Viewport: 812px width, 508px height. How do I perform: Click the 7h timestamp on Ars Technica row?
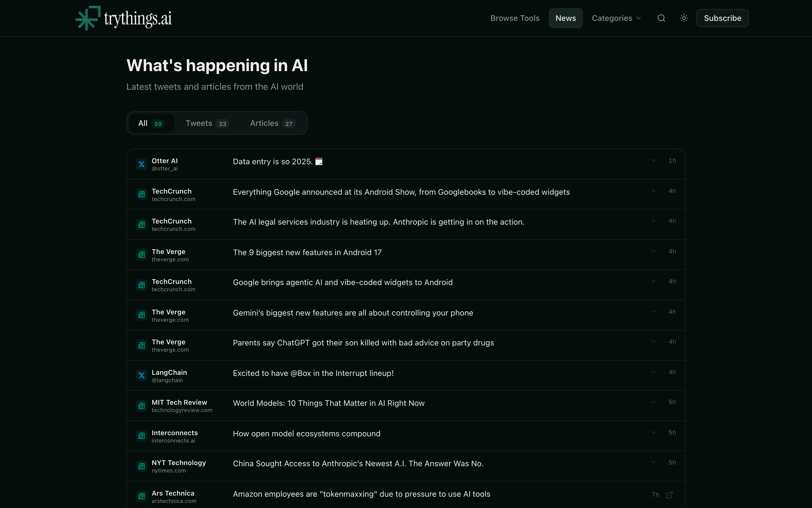point(655,495)
